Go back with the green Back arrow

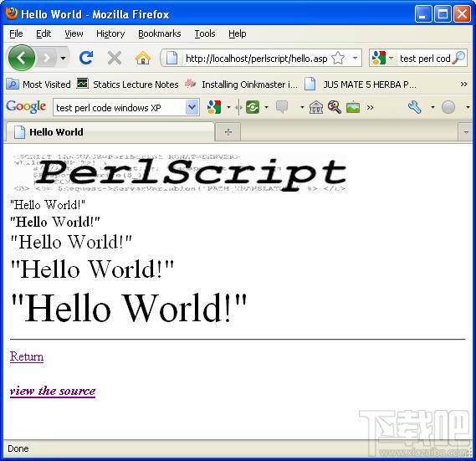click(x=22, y=58)
